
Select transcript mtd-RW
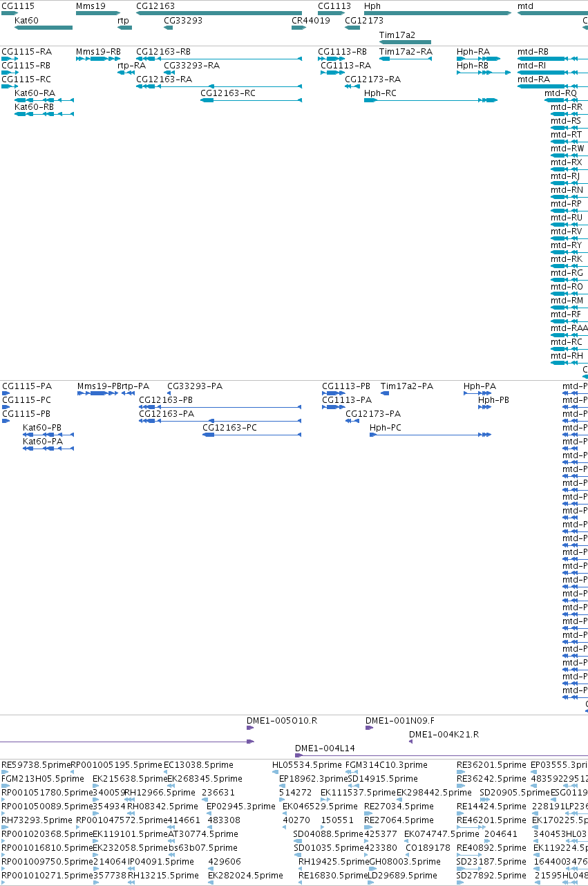(567, 149)
